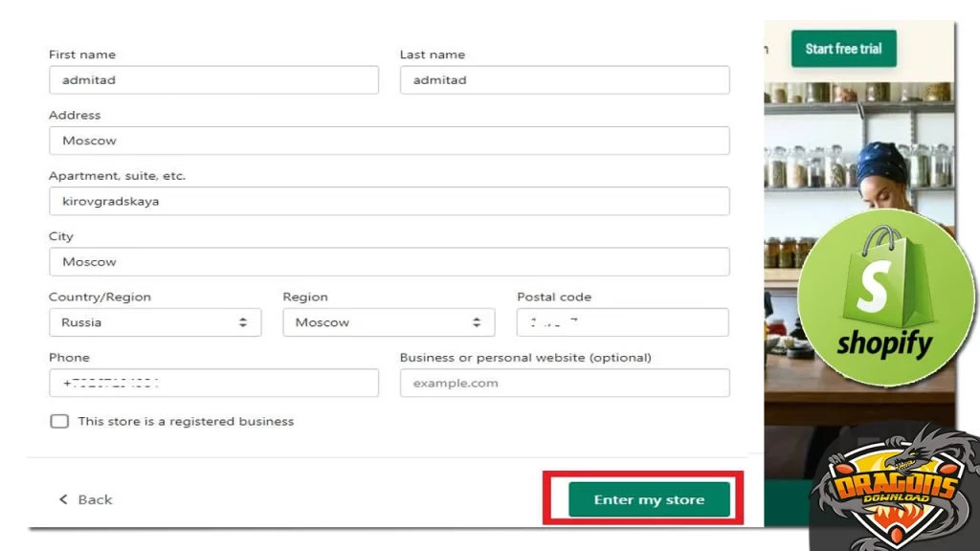The width and height of the screenshot is (980, 551).
Task: Click the optional website field showing example.com
Action: coord(565,383)
